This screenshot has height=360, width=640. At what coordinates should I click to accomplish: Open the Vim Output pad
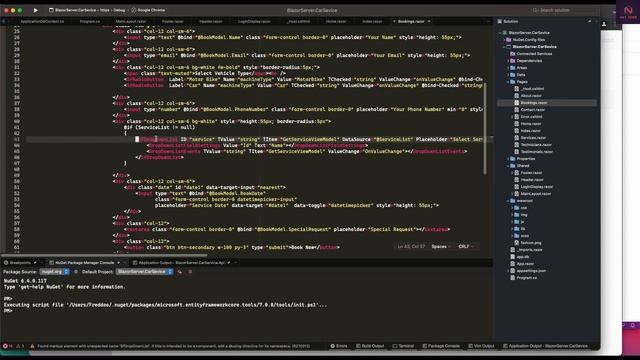point(481,346)
